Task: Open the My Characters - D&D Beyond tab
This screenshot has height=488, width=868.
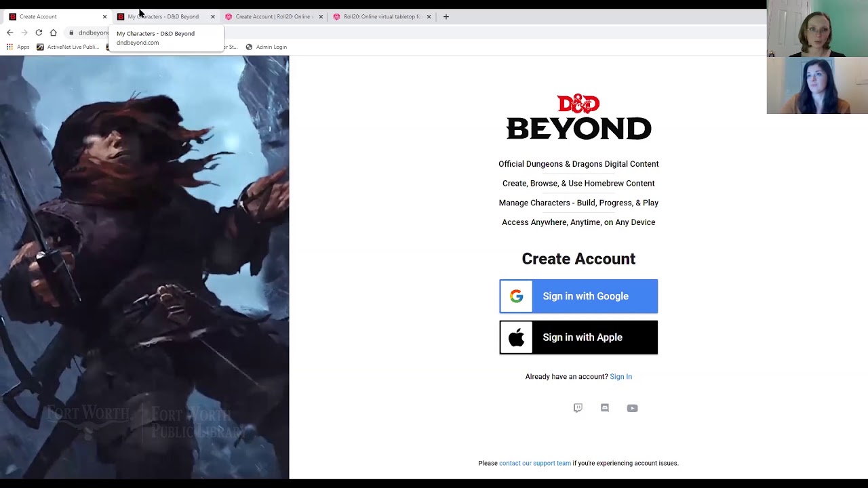Action: coord(165,16)
